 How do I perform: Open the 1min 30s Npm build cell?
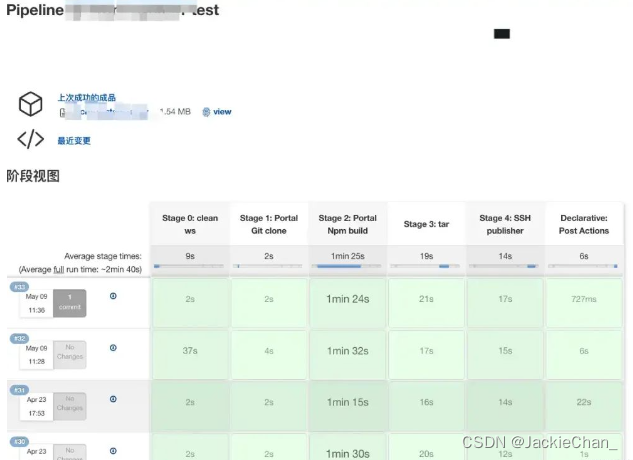348,447
